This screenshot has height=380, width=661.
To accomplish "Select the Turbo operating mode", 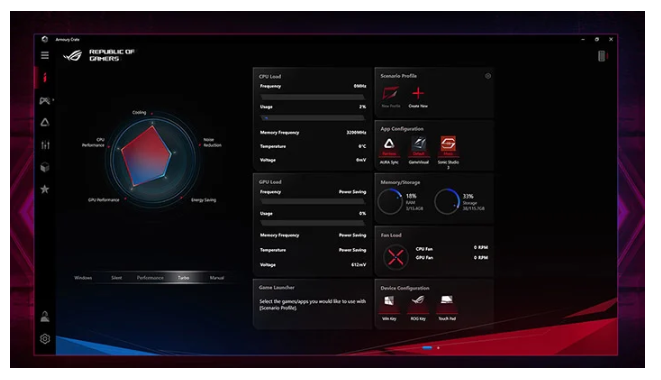I will [x=183, y=278].
